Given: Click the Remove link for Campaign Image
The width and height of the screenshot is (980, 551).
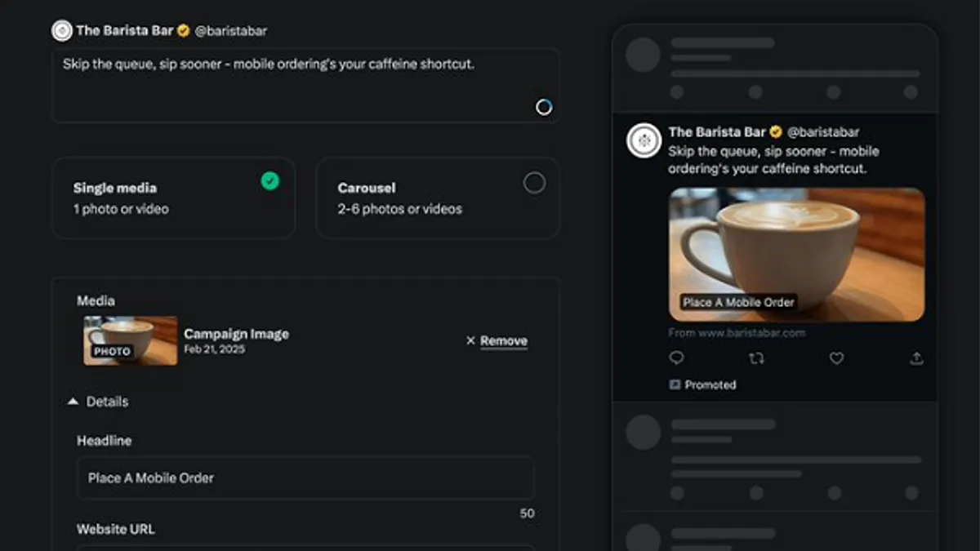Looking at the screenshot, I should (x=504, y=341).
